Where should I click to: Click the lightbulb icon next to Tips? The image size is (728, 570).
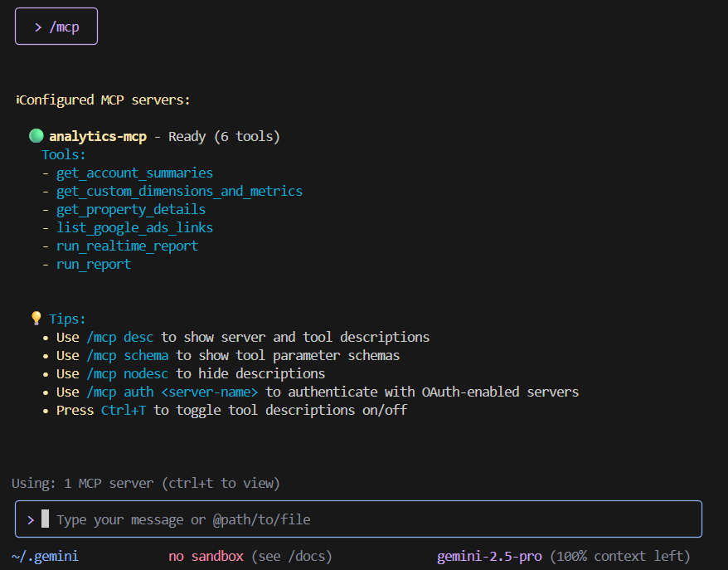(36, 319)
